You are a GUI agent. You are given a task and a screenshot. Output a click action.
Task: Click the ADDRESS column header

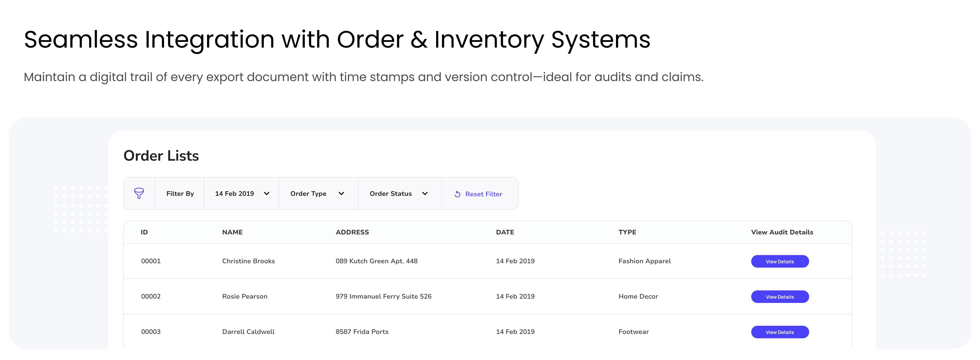[x=352, y=232]
